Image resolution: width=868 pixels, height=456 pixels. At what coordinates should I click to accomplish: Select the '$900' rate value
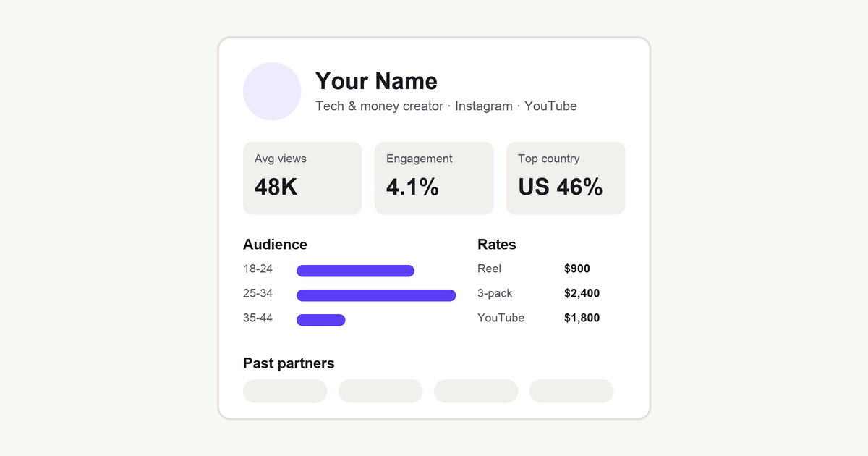click(x=577, y=269)
